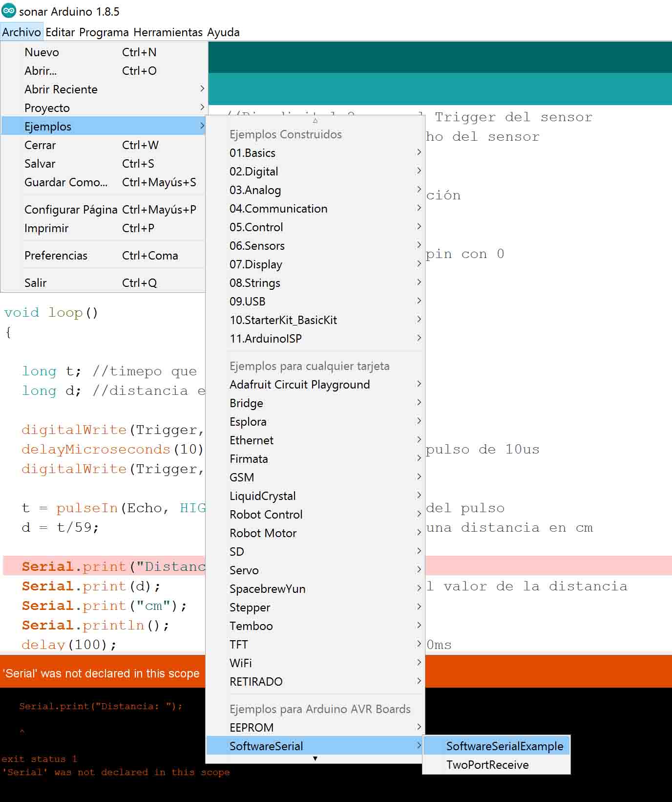This screenshot has height=802, width=672.
Task: Open TFT library examples
Action: tap(315, 645)
